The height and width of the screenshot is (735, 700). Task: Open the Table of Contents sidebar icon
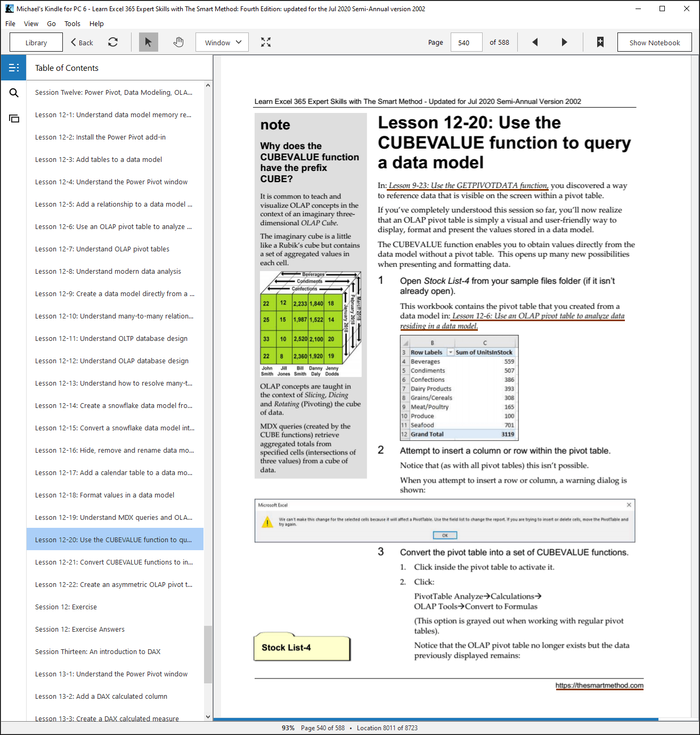[14, 68]
